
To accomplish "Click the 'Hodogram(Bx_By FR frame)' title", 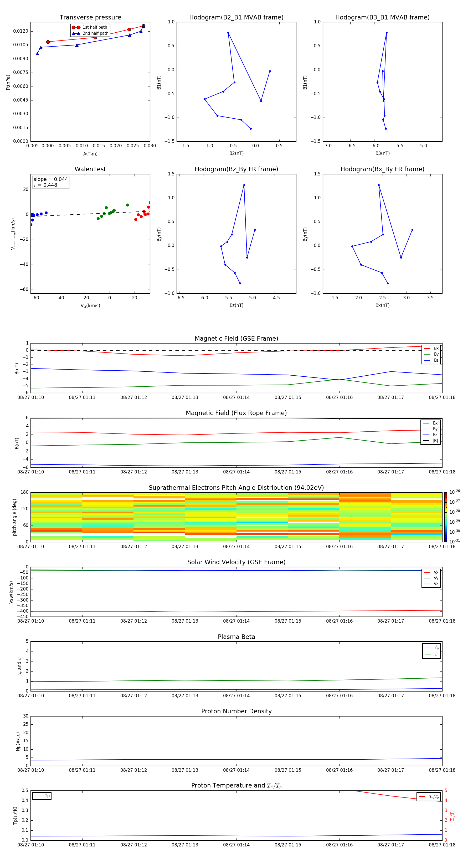I will (x=382, y=169).
